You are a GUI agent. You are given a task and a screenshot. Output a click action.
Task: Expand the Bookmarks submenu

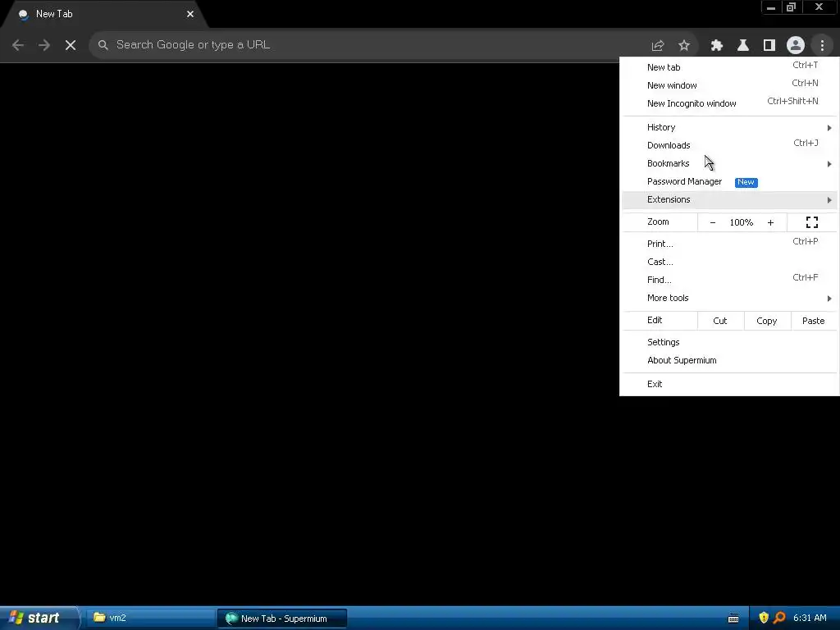coord(729,163)
